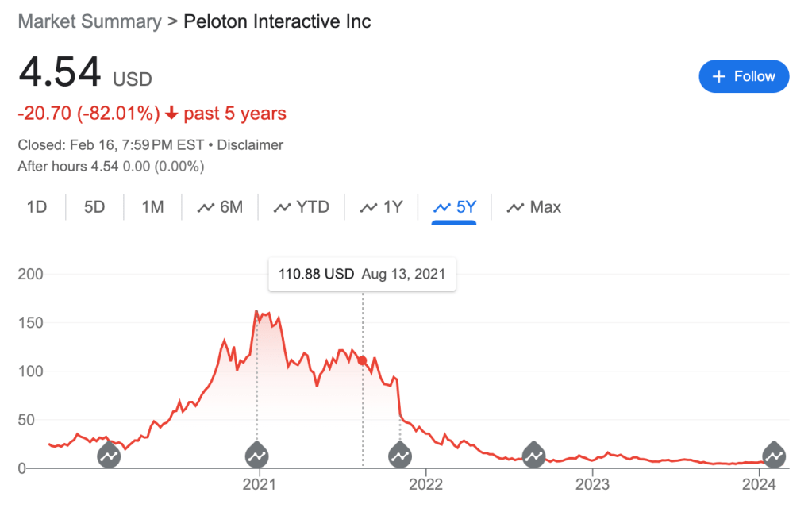The image size is (812, 508).
Task: Click the Aug 13, 2021 data point
Action: [363, 360]
